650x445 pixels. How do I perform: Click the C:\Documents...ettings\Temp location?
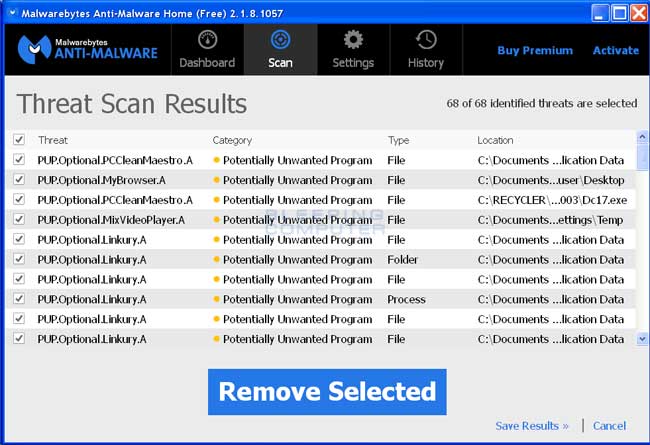click(550, 220)
